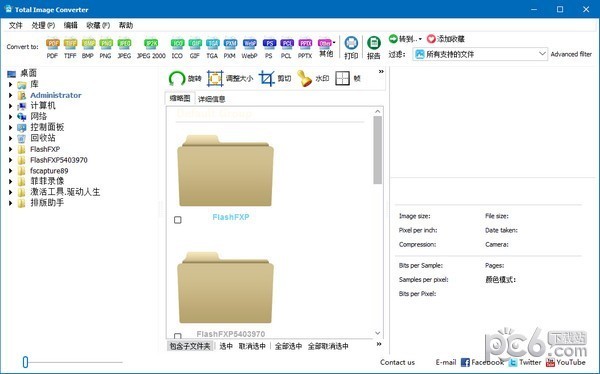Switch to the 详细信息 tab
600x374 pixels.
click(212, 99)
